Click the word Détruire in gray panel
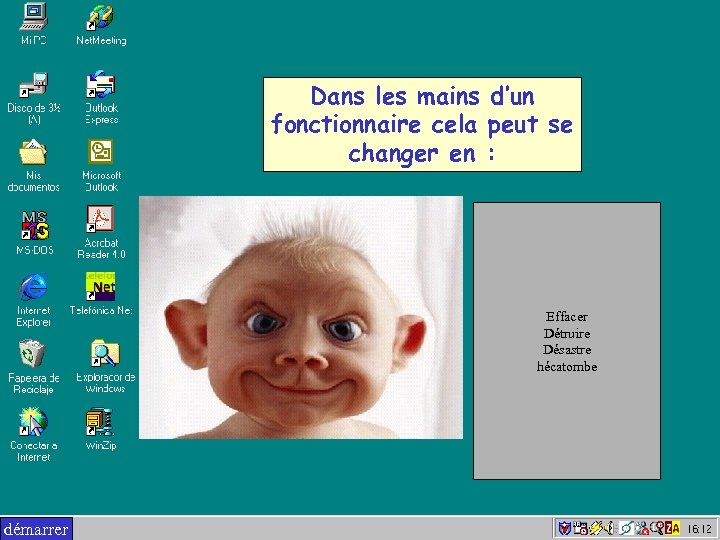This screenshot has height=540, width=720. click(567, 333)
